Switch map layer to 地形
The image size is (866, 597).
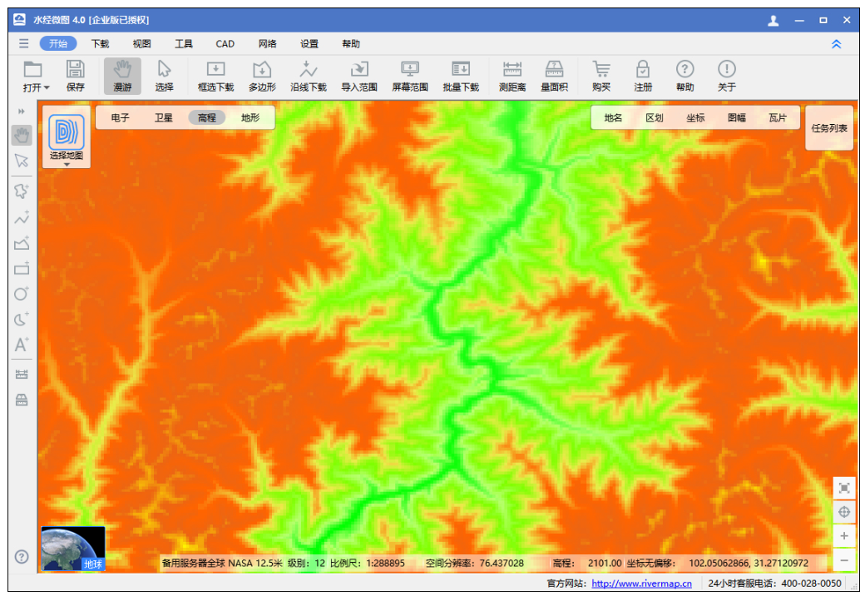coord(250,118)
